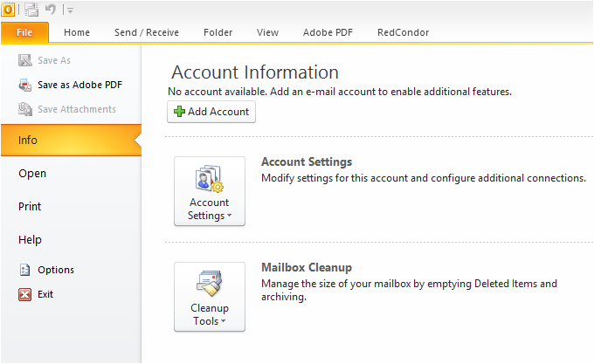Click the Send/Receive All Folders quick access icon
Viewport: 594px width, 364px height.
click(x=31, y=10)
